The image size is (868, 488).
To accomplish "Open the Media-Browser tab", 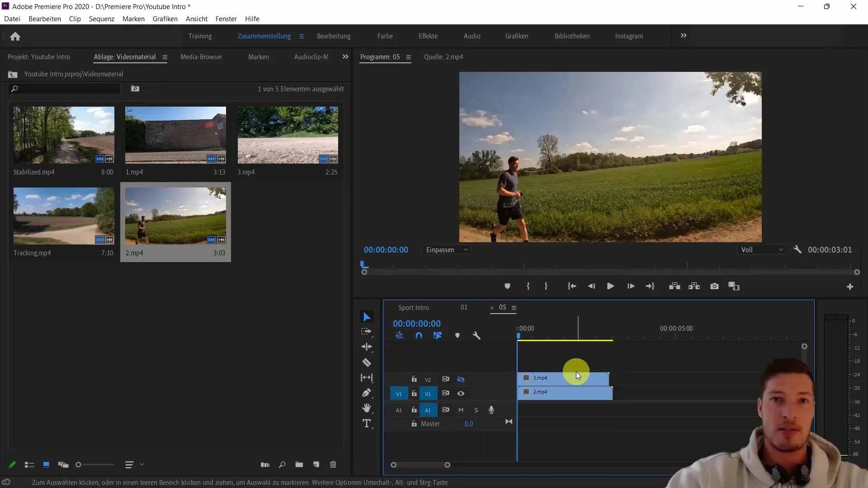I will (201, 57).
